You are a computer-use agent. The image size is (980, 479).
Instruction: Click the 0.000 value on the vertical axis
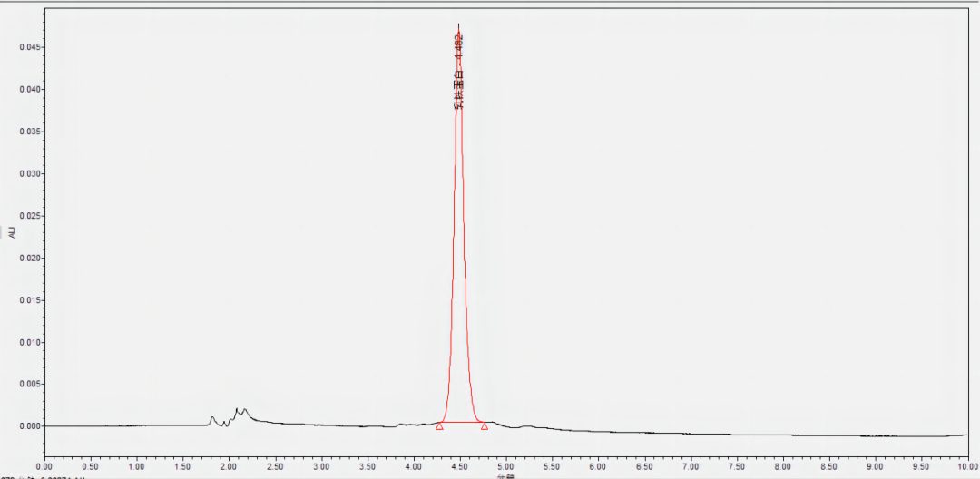[x=31, y=426]
